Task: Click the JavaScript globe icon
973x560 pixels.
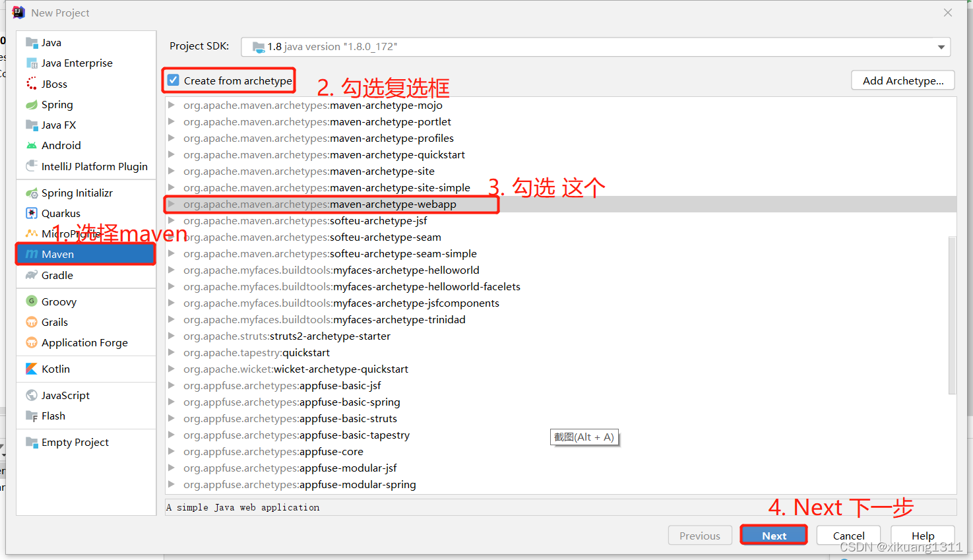Action: tap(32, 395)
